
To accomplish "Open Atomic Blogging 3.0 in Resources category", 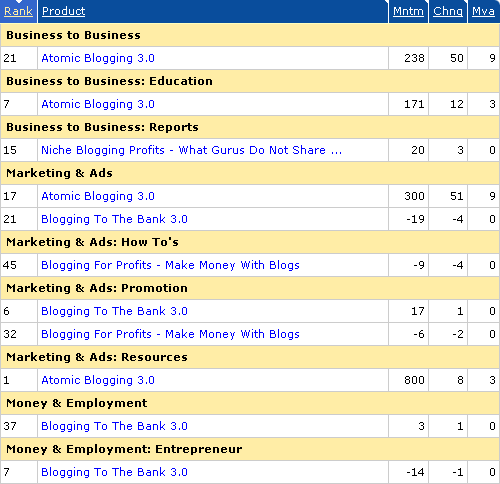I will pyautogui.click(x=98, y=380).
